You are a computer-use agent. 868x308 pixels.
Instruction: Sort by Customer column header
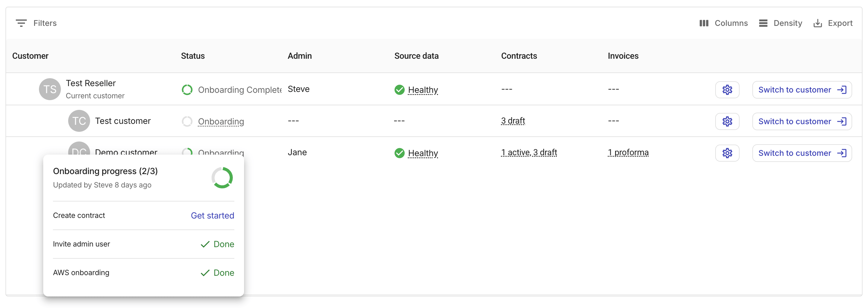click(30, 56)
